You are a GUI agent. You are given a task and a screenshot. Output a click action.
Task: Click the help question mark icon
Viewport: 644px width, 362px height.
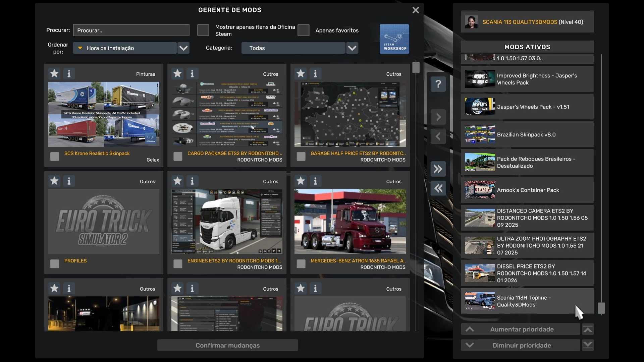[438, 84]
